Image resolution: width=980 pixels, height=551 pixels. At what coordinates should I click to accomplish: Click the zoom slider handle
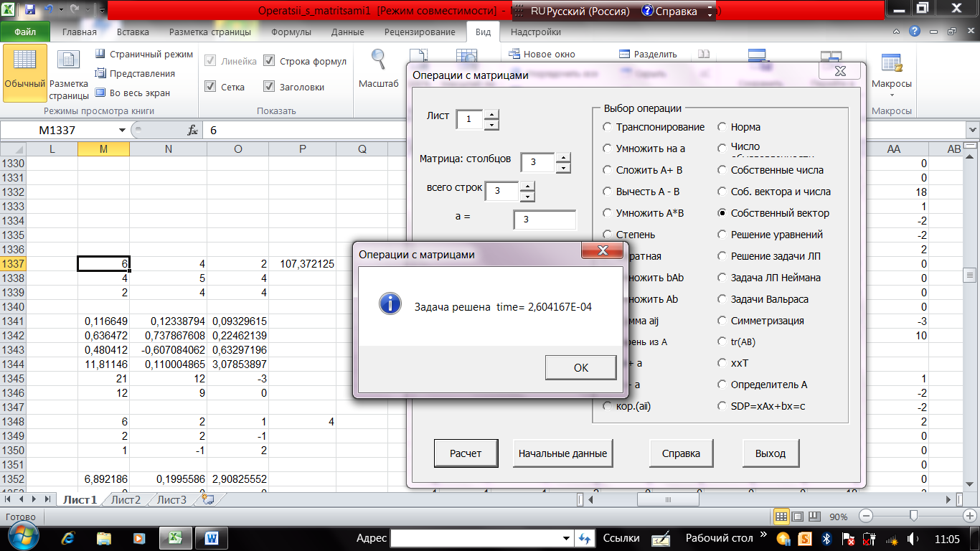pos(913,516)
